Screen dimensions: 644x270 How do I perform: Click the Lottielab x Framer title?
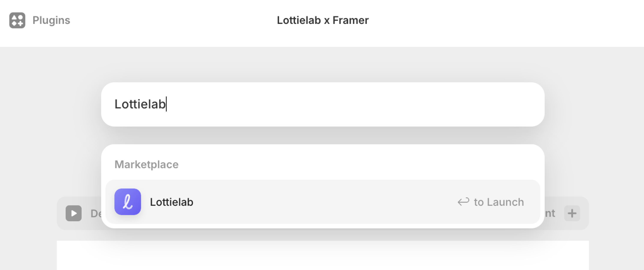coord(322,20)
